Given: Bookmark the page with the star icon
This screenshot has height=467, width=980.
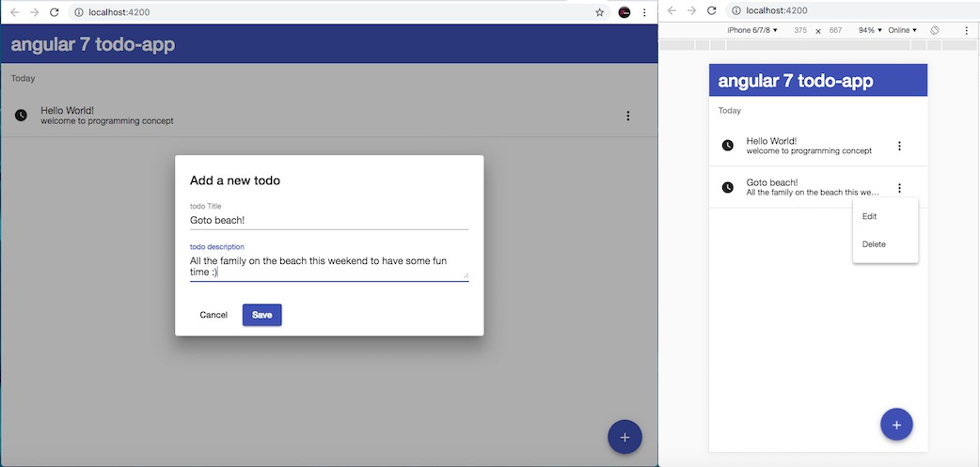Looking at the screenshot, I should pos(599,12).
